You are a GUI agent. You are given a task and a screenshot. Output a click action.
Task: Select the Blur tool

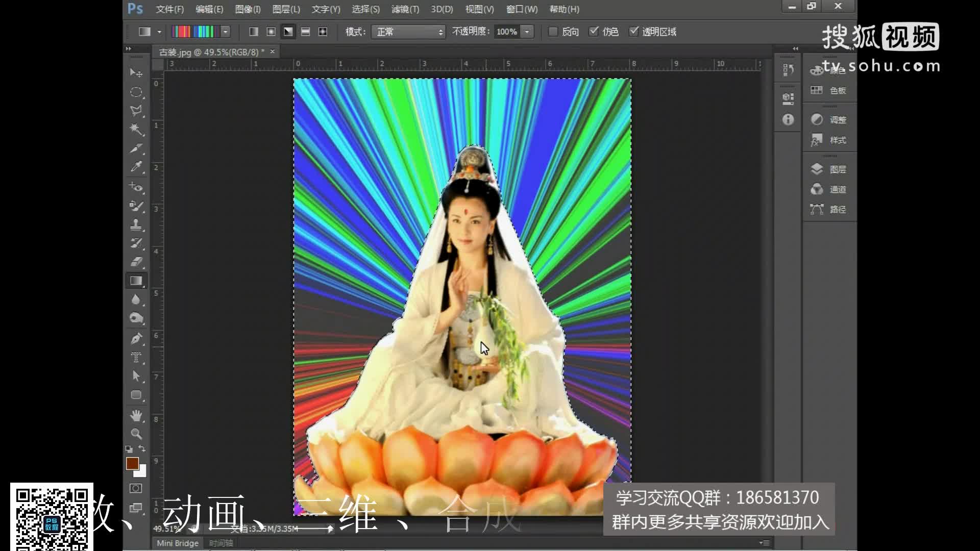[136, 299]
